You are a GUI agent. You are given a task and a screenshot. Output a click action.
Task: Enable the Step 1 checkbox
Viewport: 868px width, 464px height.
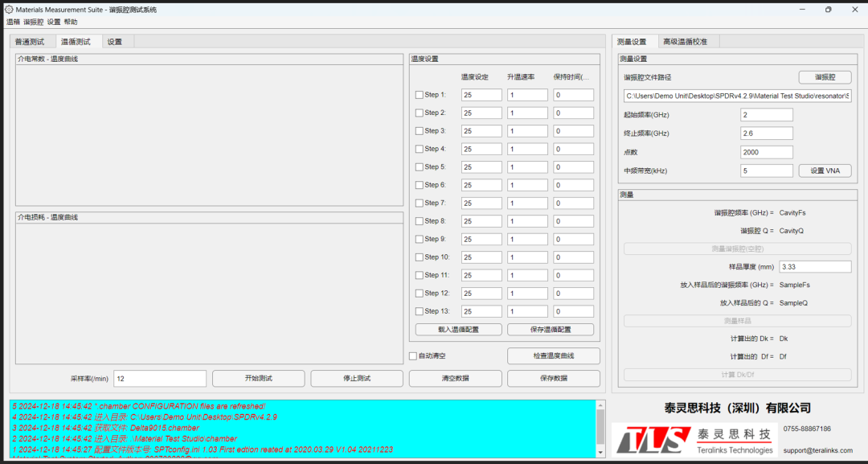point(419,95)
